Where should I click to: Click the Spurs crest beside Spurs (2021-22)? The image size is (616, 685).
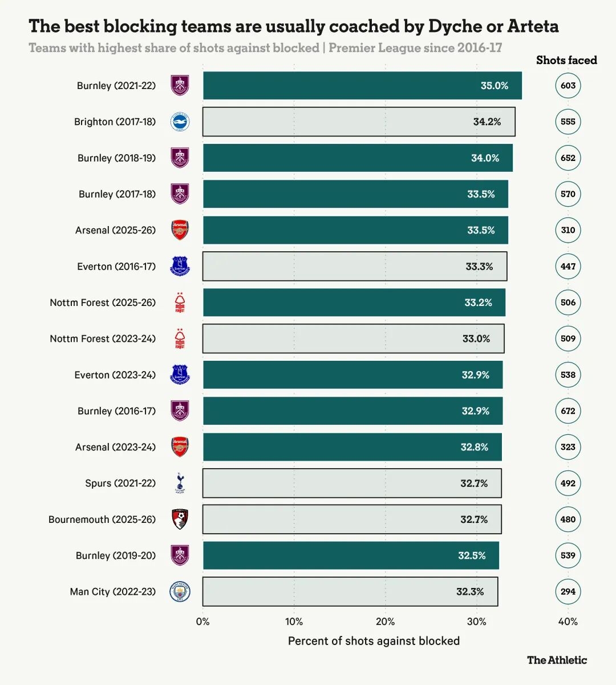pyautogui.click(x=180, y=483)
